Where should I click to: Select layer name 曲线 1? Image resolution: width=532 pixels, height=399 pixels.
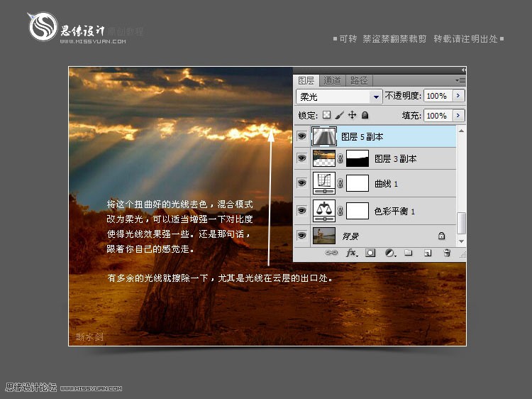pyautogui.click(x=386, y=184)
